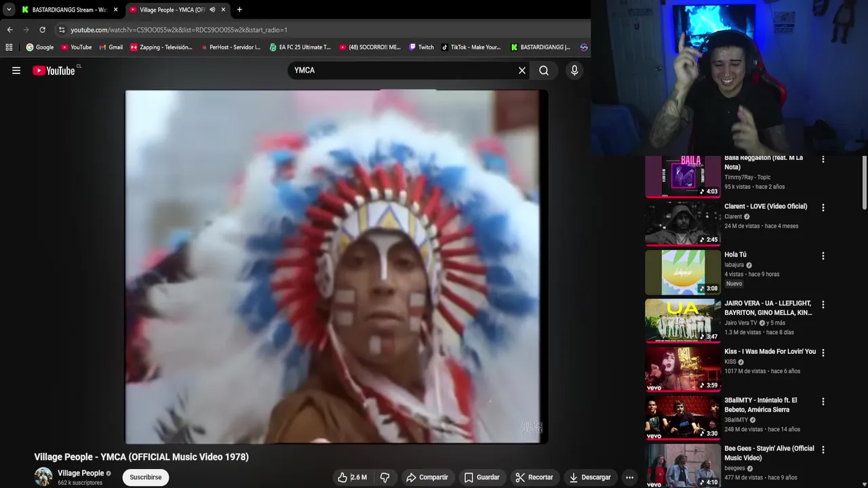Screen dimensions: 868x488
Task: Close the BASTARDIGANGG Stream tab
Action: [x=115, y=9]
